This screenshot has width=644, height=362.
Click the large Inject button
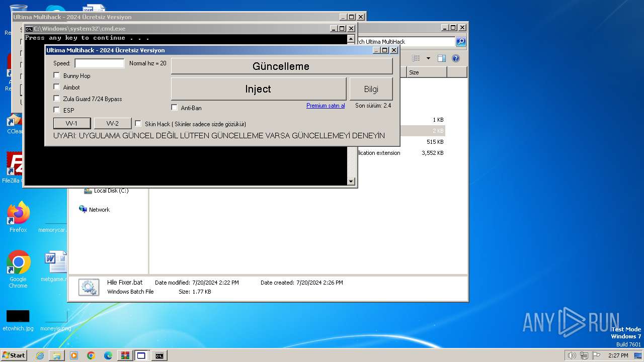point(259,89)
